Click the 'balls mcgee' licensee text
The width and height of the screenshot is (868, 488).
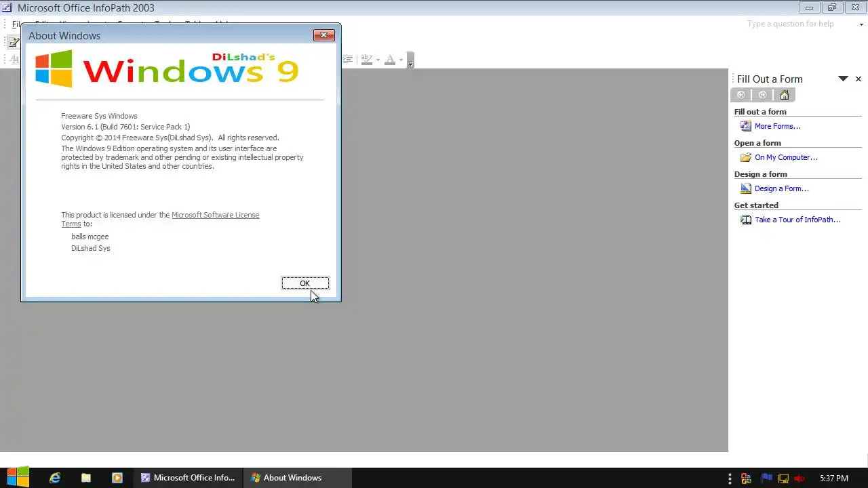90,237
